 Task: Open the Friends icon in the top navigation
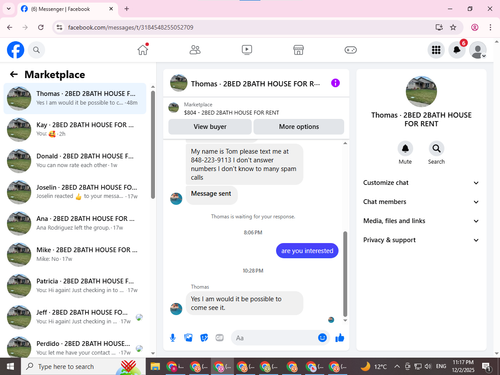pyautogui.click(x=195, y=50)
